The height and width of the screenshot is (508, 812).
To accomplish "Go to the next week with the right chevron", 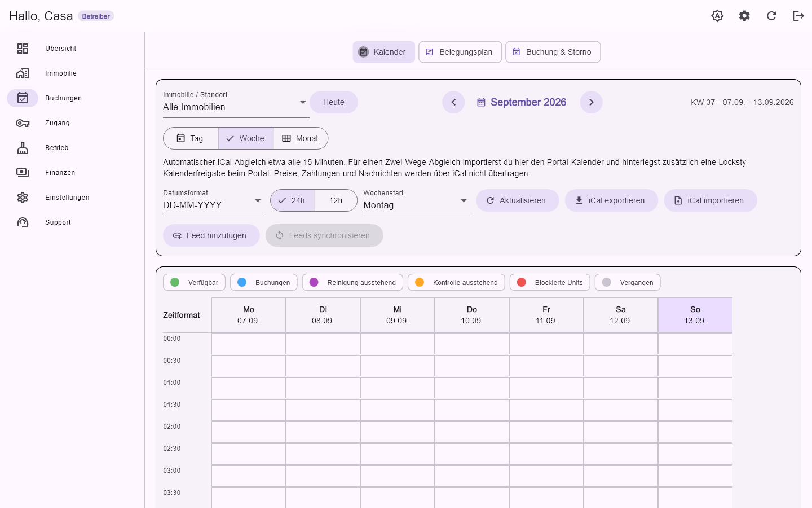I will point(592,102).
